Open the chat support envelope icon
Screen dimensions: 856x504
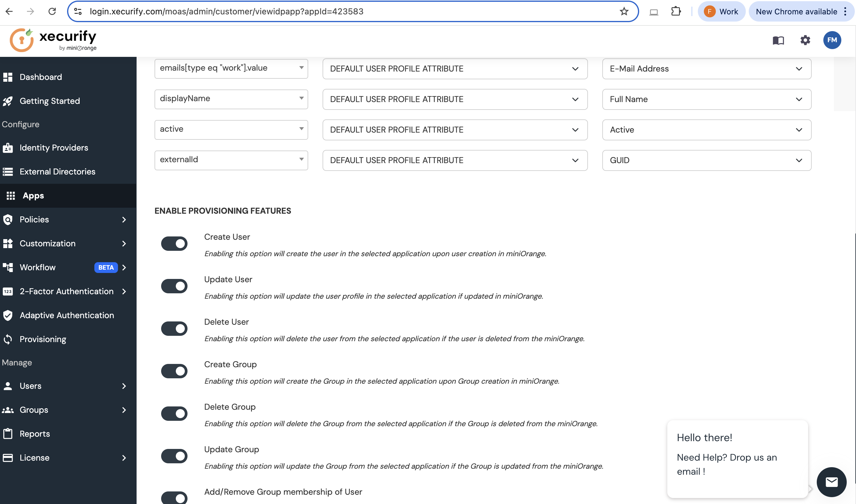click(x=831, y=482)
